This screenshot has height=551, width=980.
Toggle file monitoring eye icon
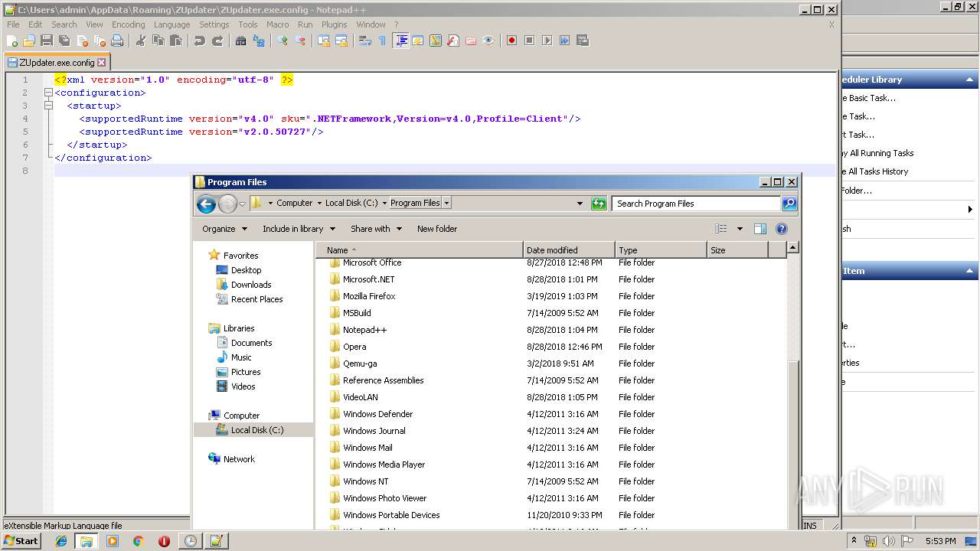(488, 41)
